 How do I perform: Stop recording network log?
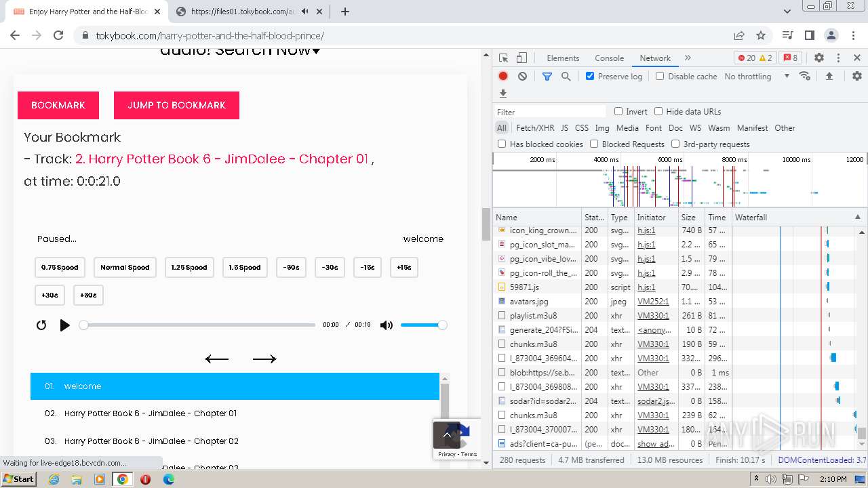tap(503, 77)
